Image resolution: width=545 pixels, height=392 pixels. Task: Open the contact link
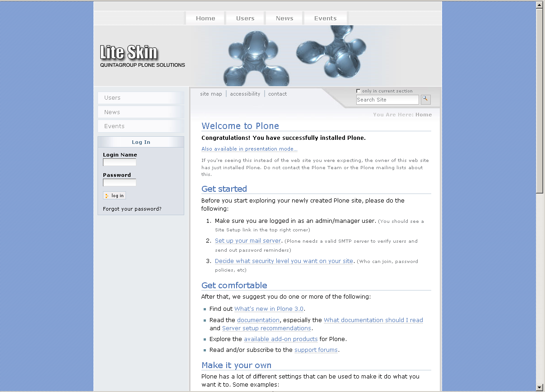click(x=278, y=94)
